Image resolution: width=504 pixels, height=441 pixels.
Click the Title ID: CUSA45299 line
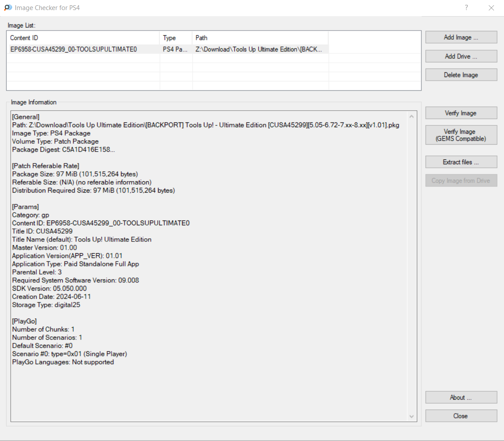coord(42,231)
